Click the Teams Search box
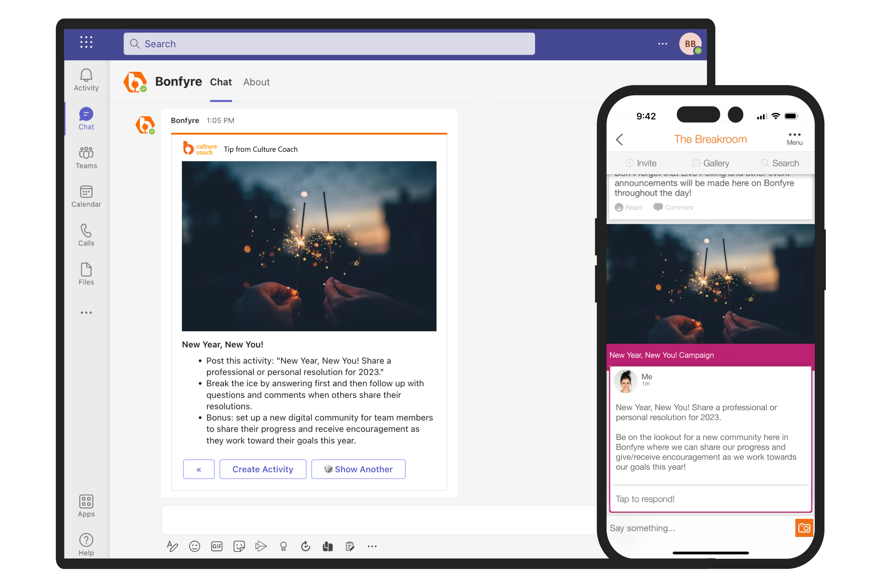Viewport: 882px width, 588px height. [x=329, y=44]
